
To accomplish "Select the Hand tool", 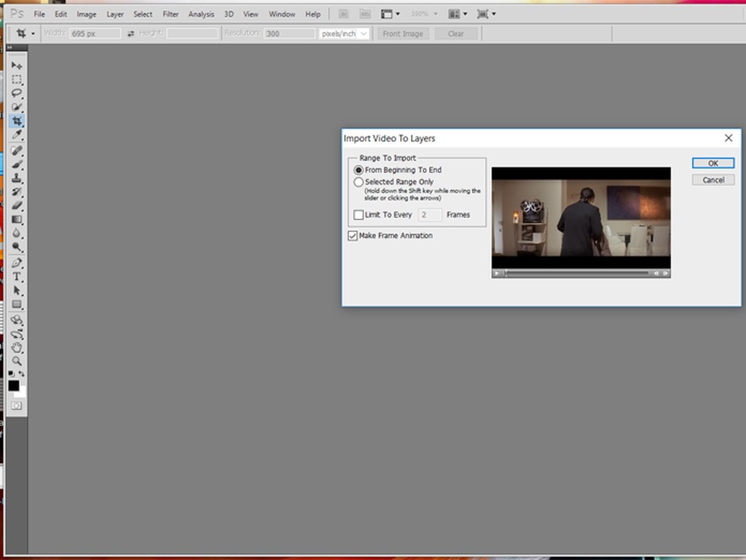I will (17, 348).
